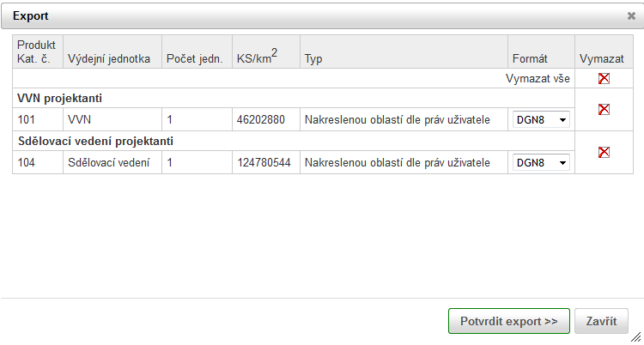The image size is (644, 345).
Task: Select the VVN projektanti group heading
Action: click(59, 98)
